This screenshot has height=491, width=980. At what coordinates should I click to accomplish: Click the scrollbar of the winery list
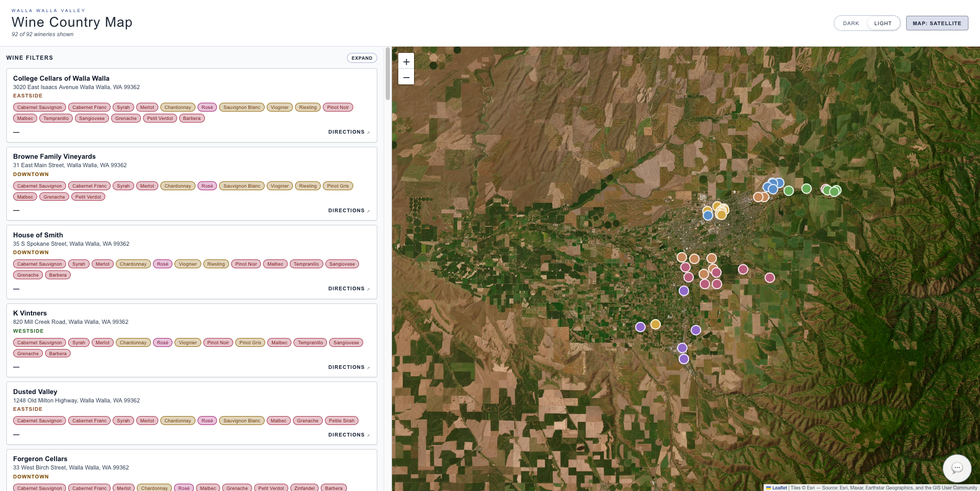[x=388, y=73]
